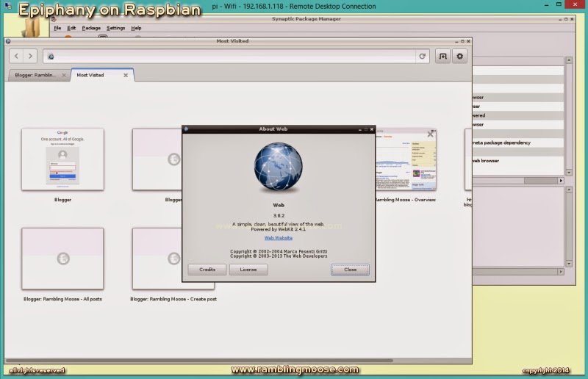Close the Blogger: Ramblin... tab

[64, 76]
